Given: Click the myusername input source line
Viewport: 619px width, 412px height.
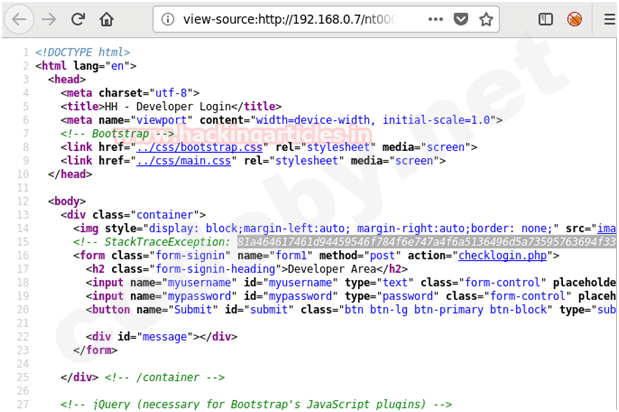Looking at the screenshot, I should [x=351, y=283].
